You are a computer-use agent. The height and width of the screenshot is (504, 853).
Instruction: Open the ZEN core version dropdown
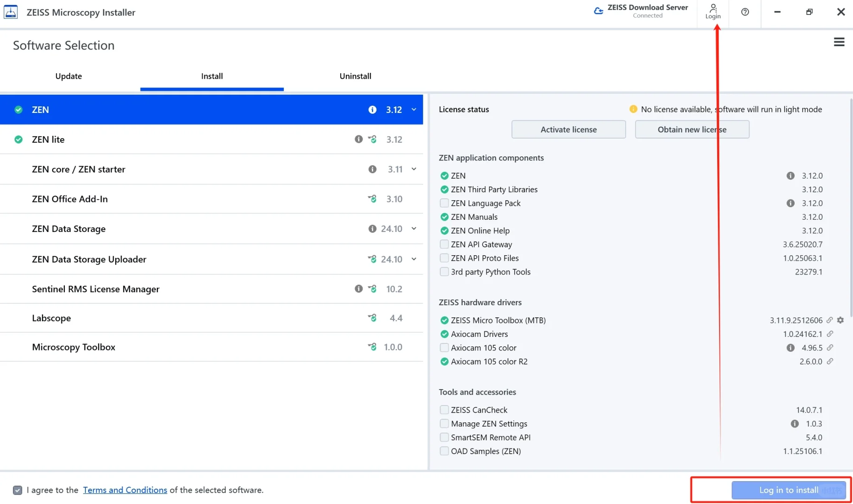click(x=414, y=169)
